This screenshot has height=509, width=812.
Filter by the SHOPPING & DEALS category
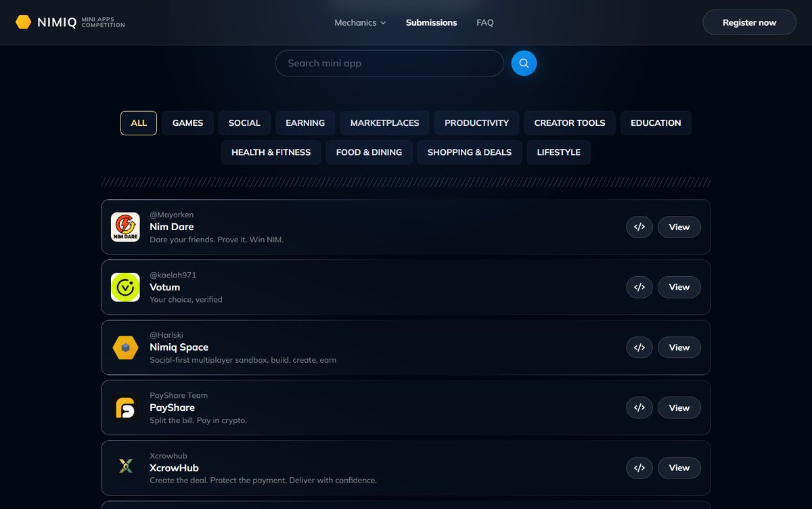(x=469, y=152)
